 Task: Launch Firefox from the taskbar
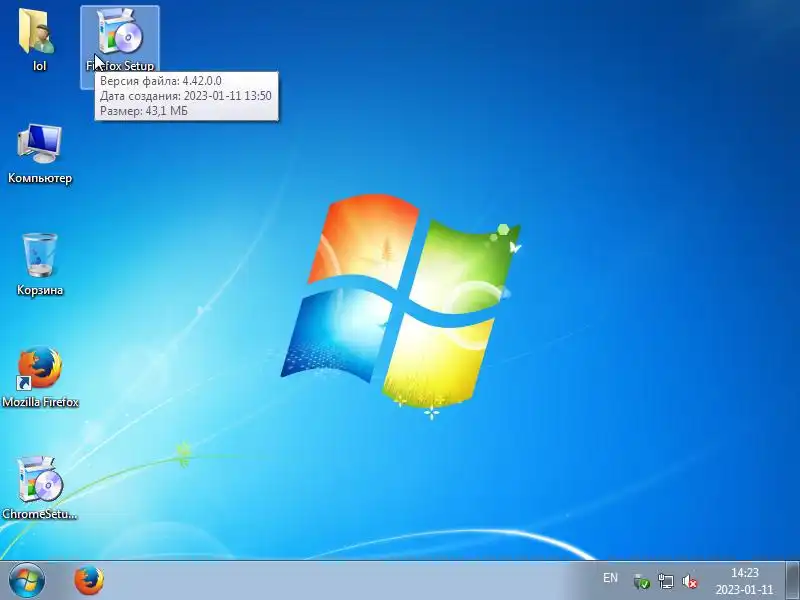pyautogui.click(x=89, y=581)
